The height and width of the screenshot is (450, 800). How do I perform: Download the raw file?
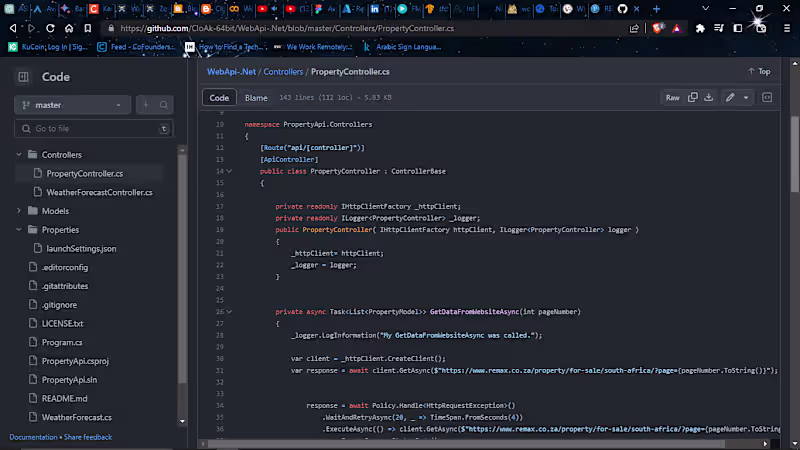pyautogui.click(x=708, y=98)
